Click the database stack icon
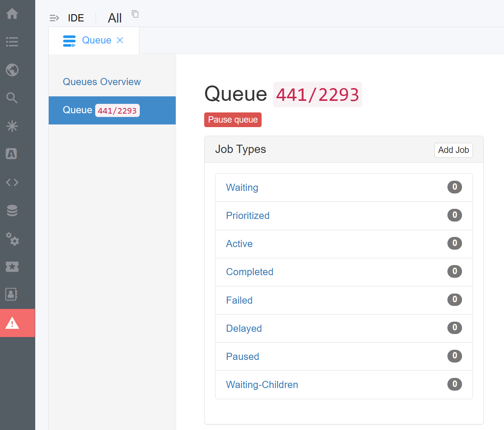This screenshot has height=430, width=504. coord(12,210)
